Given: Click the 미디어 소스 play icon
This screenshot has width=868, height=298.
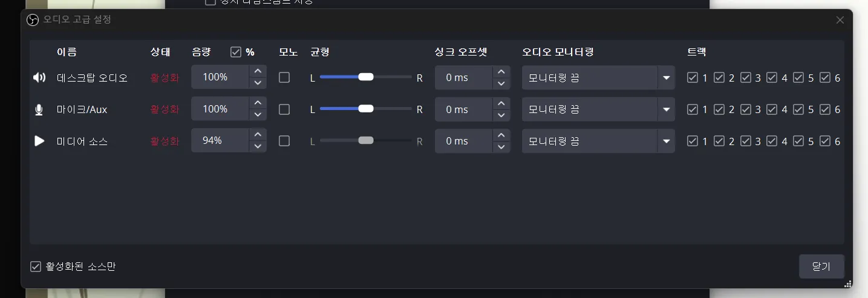Looking at the screenshot, I should point(39,141).
